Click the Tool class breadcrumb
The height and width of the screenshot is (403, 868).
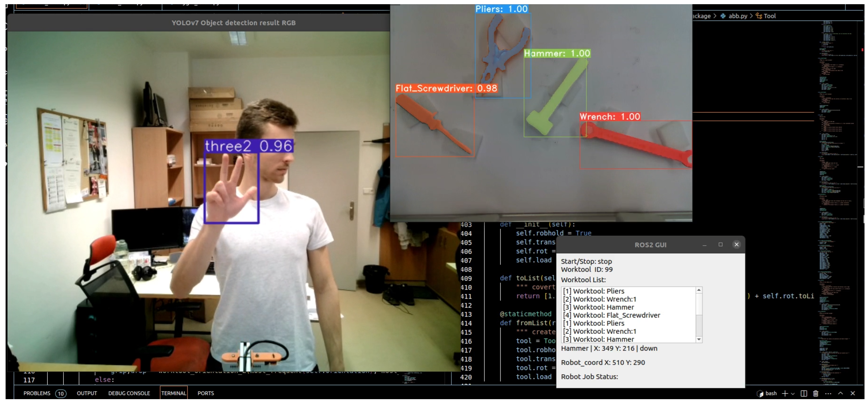tap(769, 16)
